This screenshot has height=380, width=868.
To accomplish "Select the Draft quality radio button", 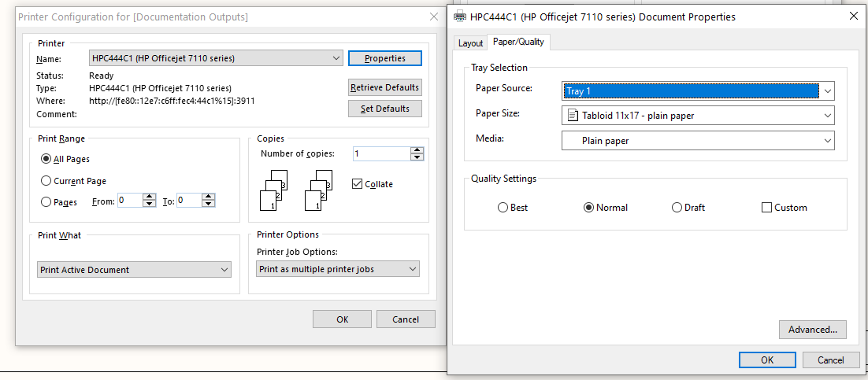I will click(x=677, y=208).
